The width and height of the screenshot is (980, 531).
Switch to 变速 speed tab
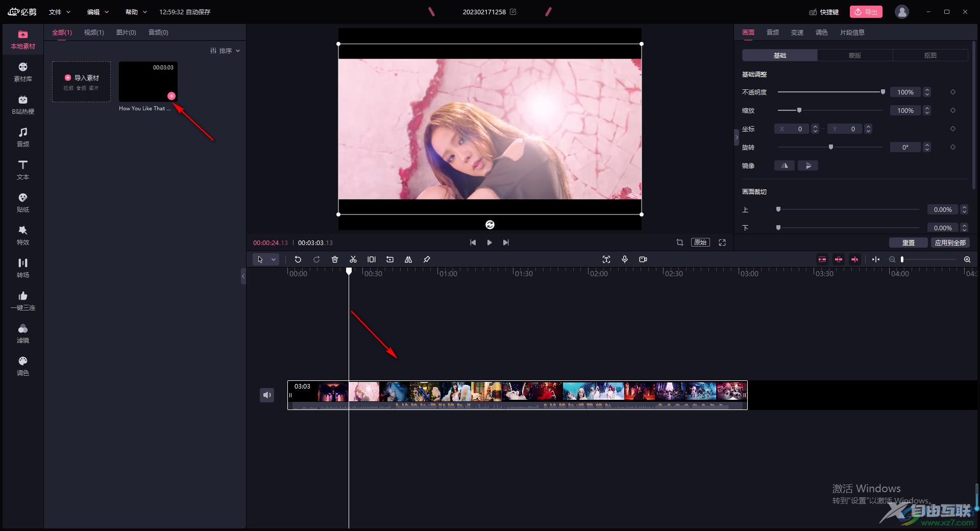[797, 32]
